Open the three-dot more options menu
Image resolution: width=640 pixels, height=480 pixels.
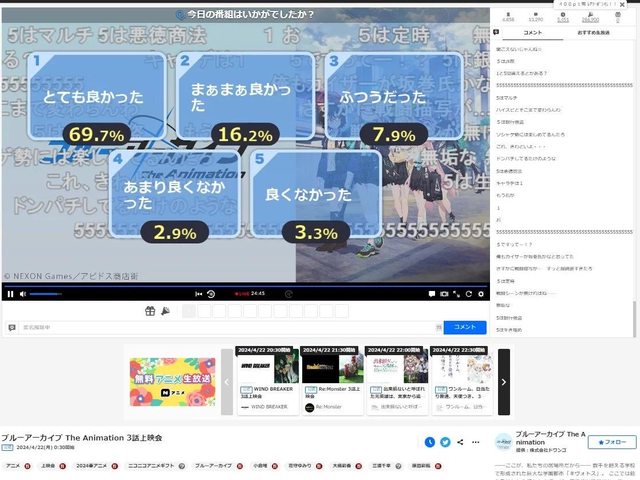(x=476, y=442)
